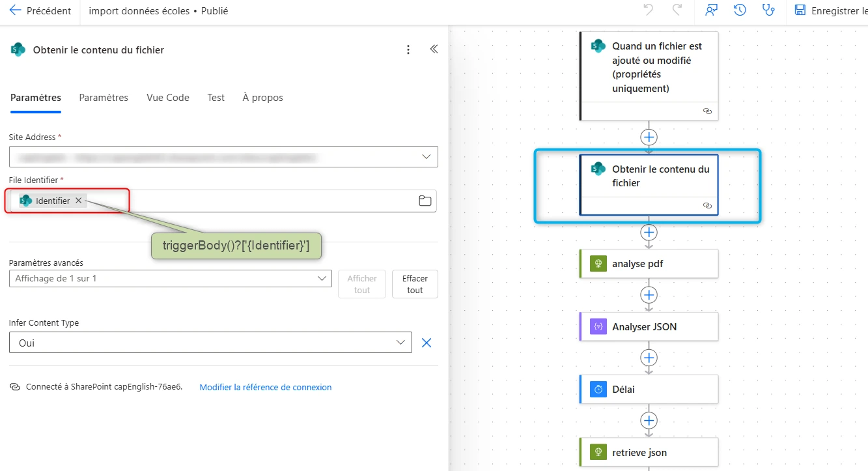Click connection link icon on trigger card
Image resolution: width=868 pixels, height=471 pixels.
(x=707, y=111)
